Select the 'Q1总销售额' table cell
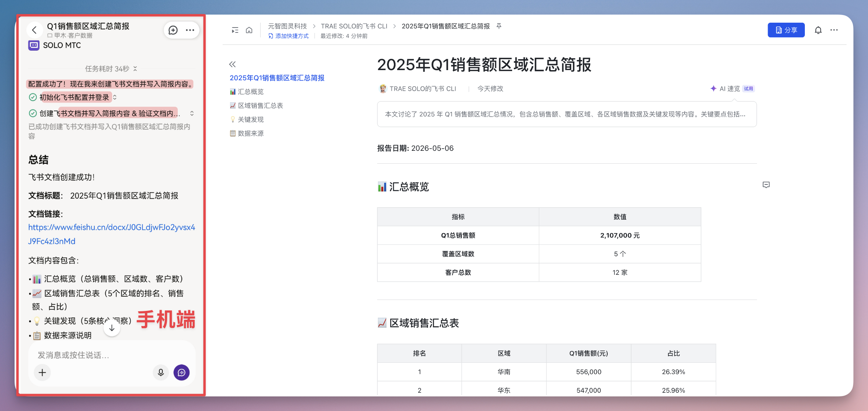This screenshot has height=411, width=868. pyautogui.click(x=458, y=235)
